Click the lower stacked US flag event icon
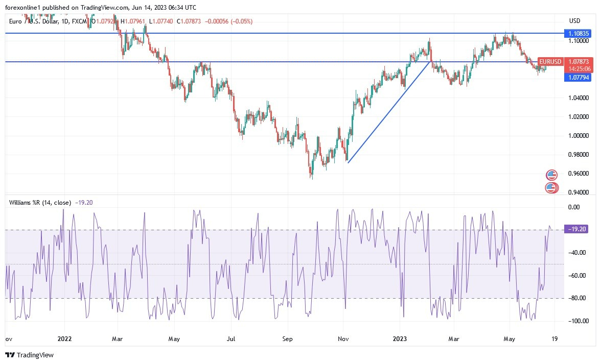601x364 pixels. 551,187
